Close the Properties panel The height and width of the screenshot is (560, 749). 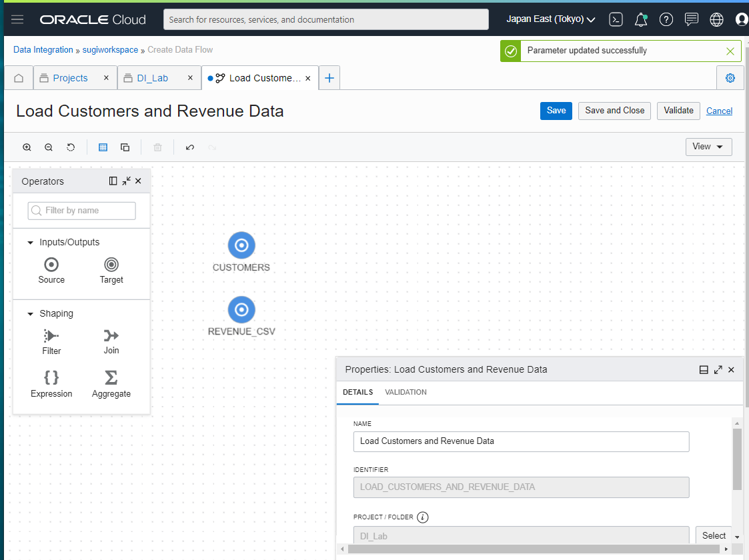point(732,370)
